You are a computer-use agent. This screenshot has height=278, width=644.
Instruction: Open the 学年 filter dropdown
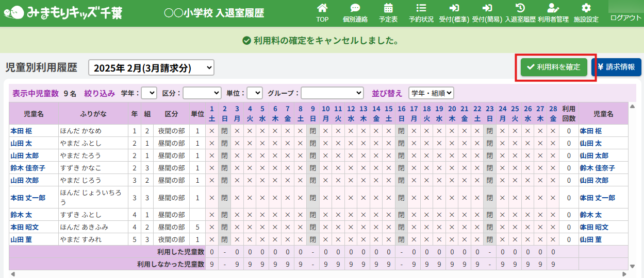pyautogui.click(x=148, y=93)
